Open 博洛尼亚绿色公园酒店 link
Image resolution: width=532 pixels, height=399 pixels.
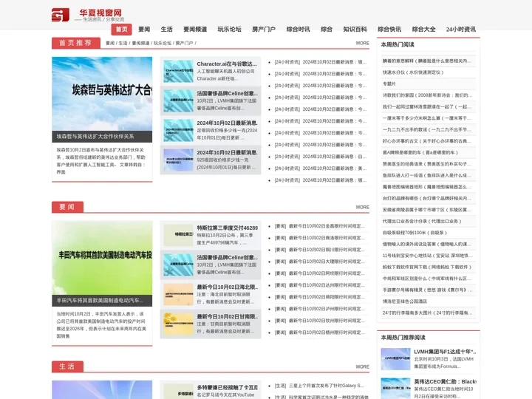(405, 301)
